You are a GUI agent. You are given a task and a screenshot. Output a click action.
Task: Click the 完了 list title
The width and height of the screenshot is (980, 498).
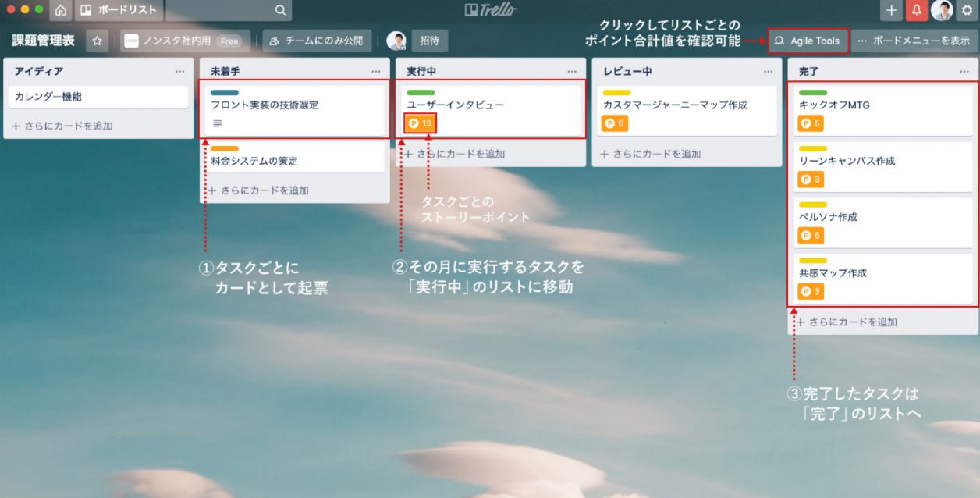click(x=809, y=71)
